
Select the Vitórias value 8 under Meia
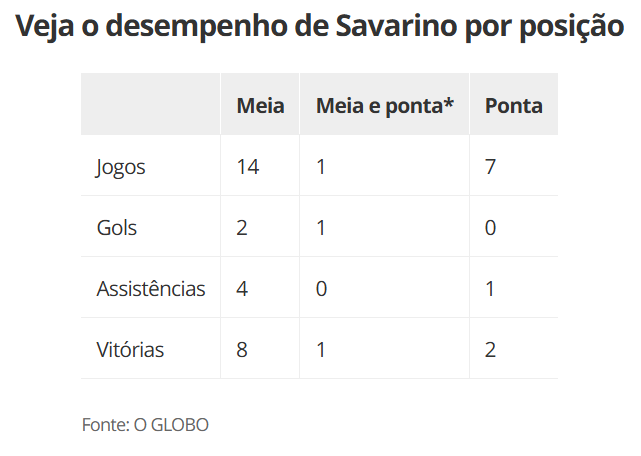click(x=242, y=350)
